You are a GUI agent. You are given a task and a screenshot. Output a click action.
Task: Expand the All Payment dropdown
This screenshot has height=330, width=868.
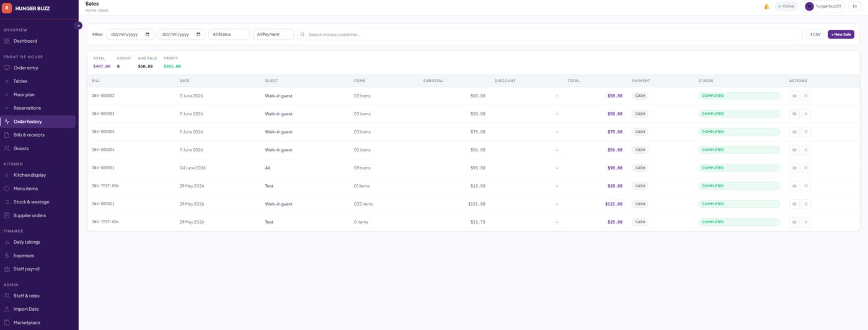pos(273,34)
